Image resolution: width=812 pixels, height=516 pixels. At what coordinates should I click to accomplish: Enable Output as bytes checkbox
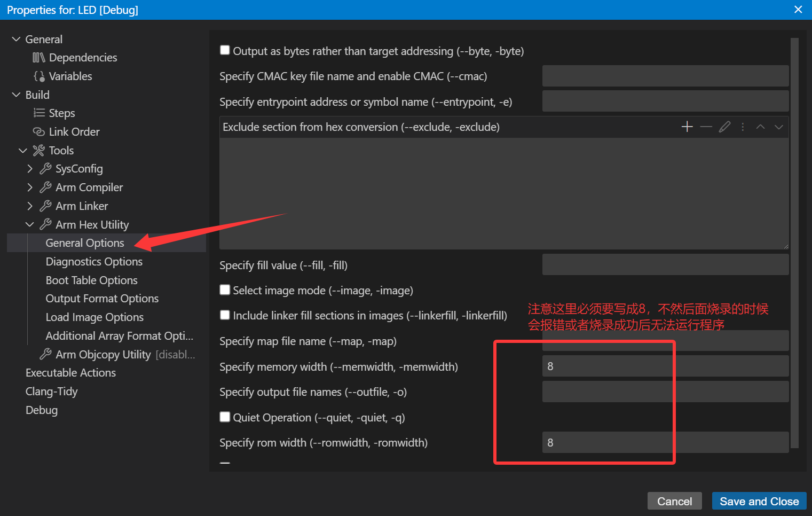(225, 50)
